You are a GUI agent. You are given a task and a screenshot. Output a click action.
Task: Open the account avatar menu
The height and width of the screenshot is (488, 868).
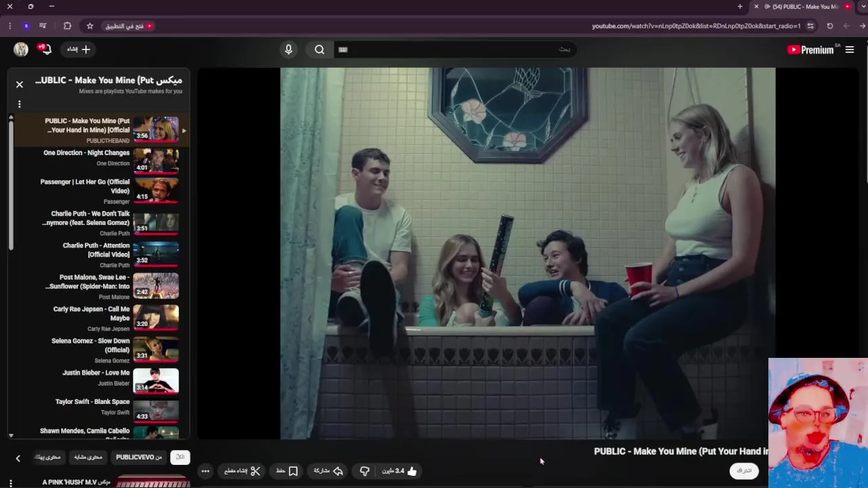[21, 49]
